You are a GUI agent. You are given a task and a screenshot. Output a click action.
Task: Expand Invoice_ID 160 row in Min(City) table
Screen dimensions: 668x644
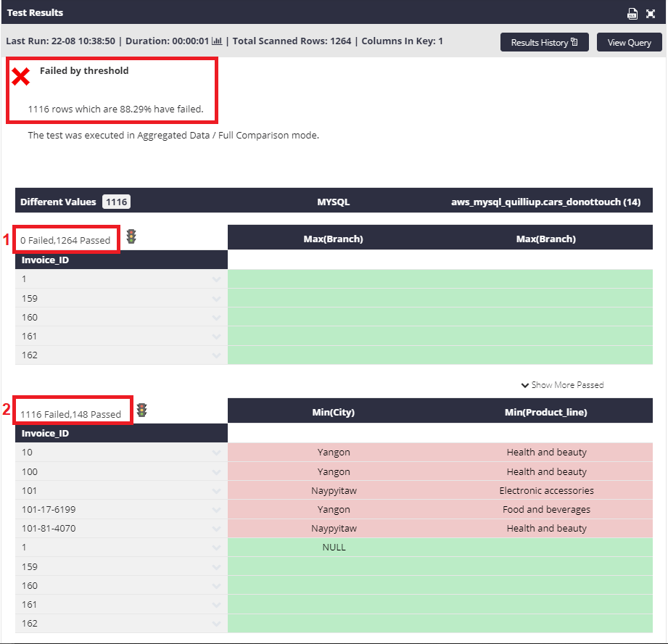pyautogui.click(x=216, y=586)
